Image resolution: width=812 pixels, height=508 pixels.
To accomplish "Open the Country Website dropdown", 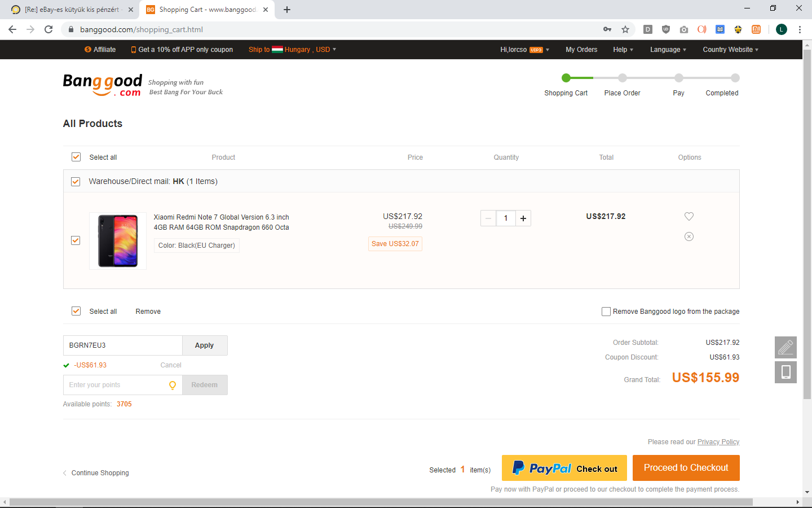I will tap(730, 50).
